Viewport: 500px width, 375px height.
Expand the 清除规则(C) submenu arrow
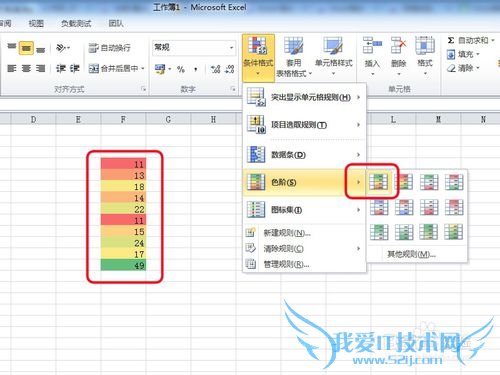click(x=358, y=248)
